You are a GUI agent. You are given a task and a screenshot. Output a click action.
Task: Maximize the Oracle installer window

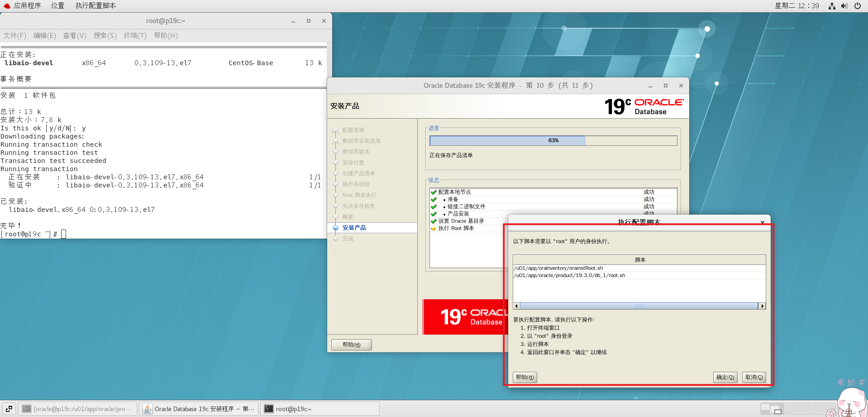click(x=666, y=86)
